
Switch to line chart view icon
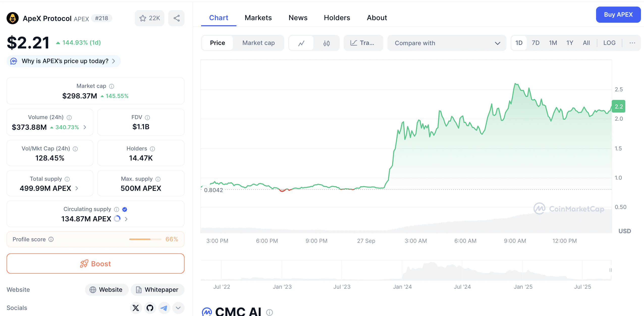[x=301, y=43]
